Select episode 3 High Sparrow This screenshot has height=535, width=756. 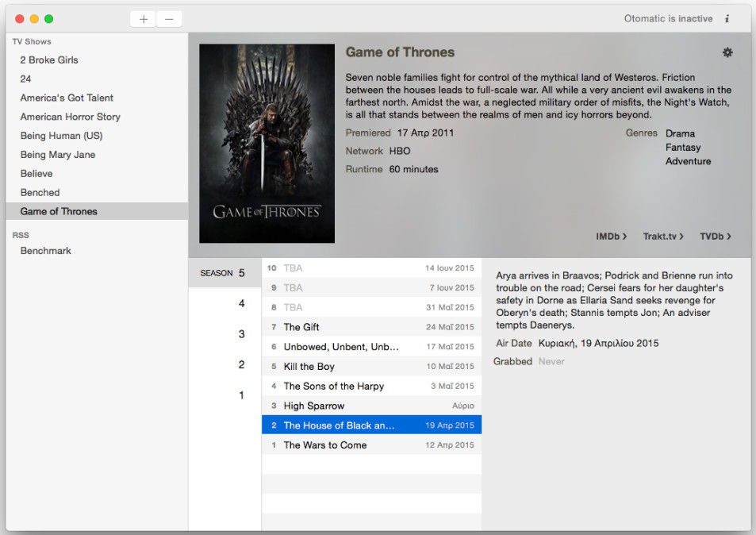click(x=372, y=406)
